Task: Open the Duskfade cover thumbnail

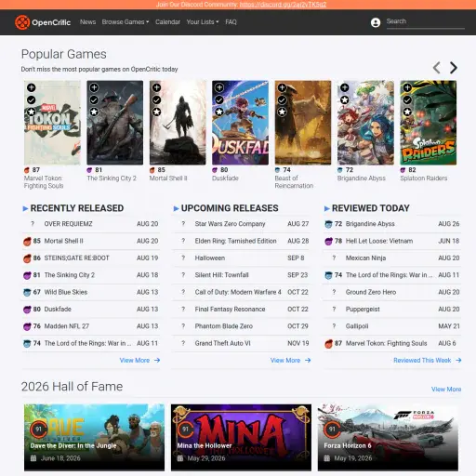Action: pyautogui.click(x=240, y=123)
